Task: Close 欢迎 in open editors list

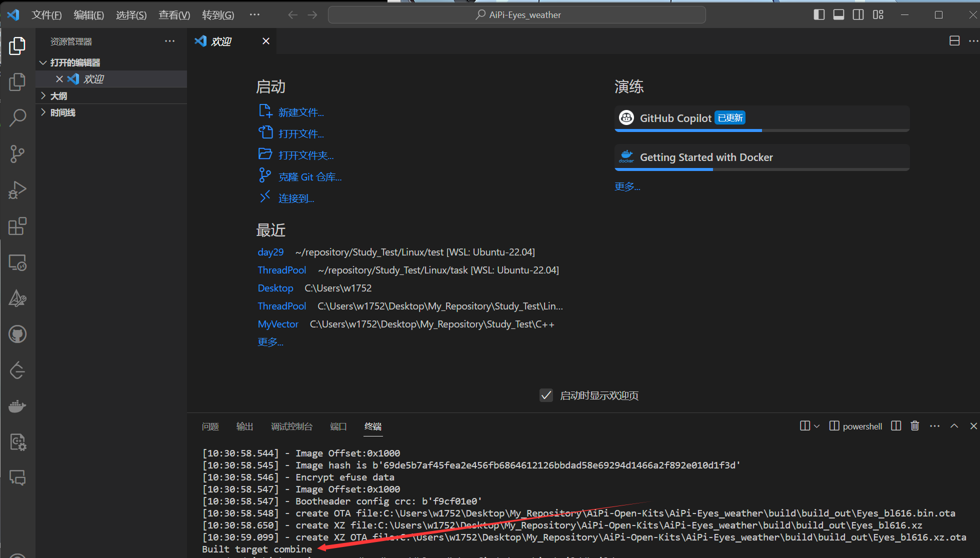Action: coord(59,79)
